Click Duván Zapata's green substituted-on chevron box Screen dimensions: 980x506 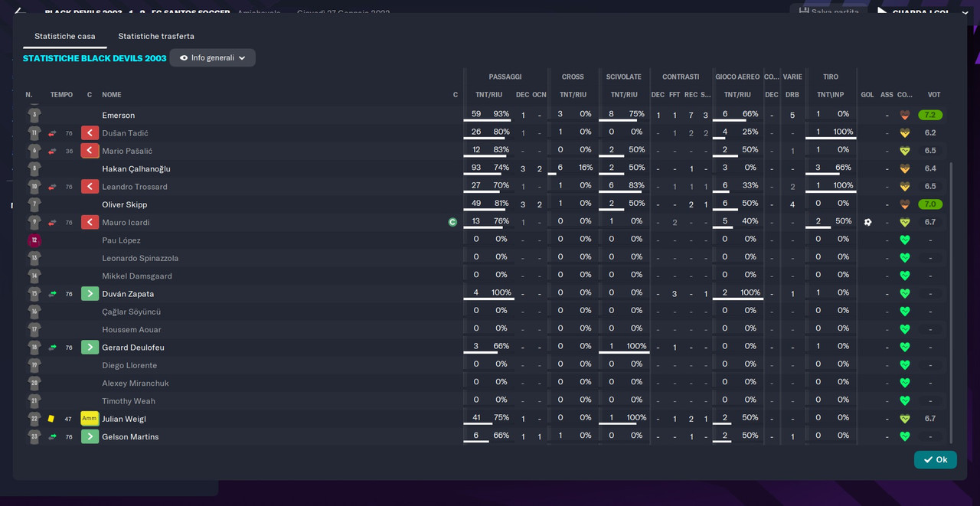90,294
